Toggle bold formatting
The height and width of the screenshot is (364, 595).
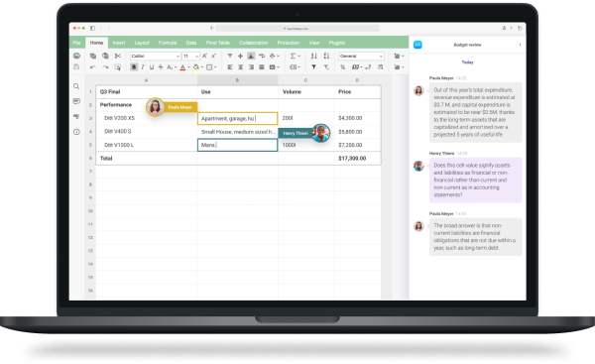click(x=134, y=67)
